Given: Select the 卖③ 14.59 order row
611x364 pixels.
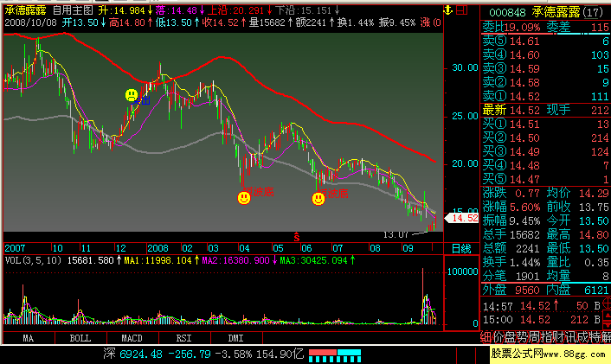Looking at the screenshot, I should (545, 69).
